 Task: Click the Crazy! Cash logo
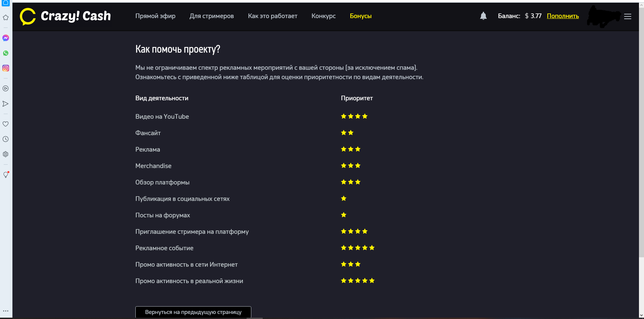[66, 16]
